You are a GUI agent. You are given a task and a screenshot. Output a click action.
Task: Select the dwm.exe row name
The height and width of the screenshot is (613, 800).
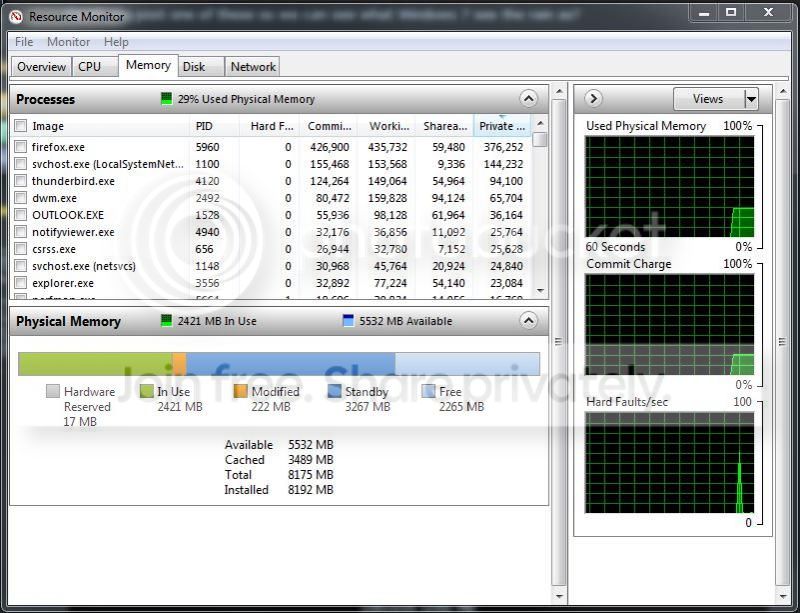coord(54,198)
